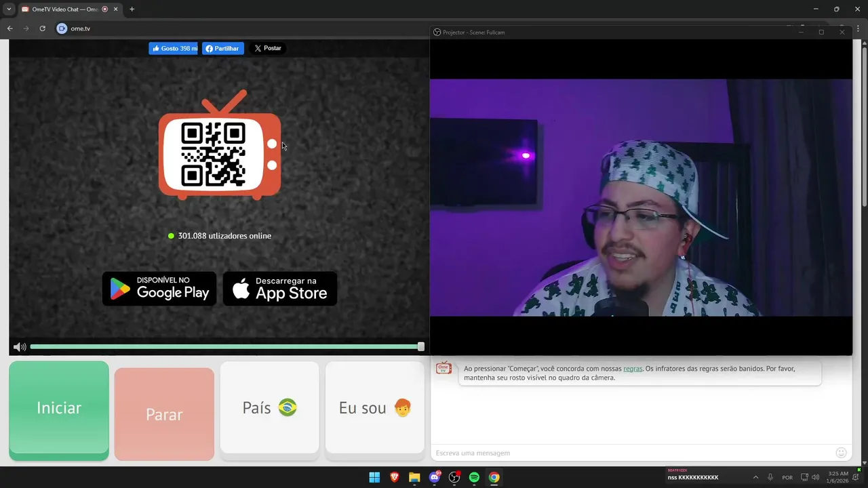
Task: Click the OmeTV avatar in chat message
Action: 443,367
